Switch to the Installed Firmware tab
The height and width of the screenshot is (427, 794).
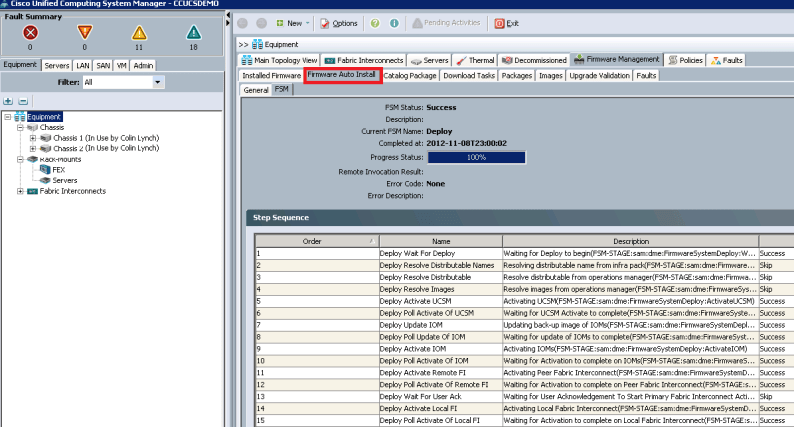[x=271, y=75]
